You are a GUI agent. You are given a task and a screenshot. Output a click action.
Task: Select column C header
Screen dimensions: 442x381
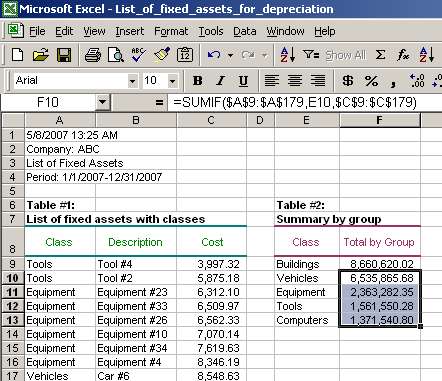211,120
